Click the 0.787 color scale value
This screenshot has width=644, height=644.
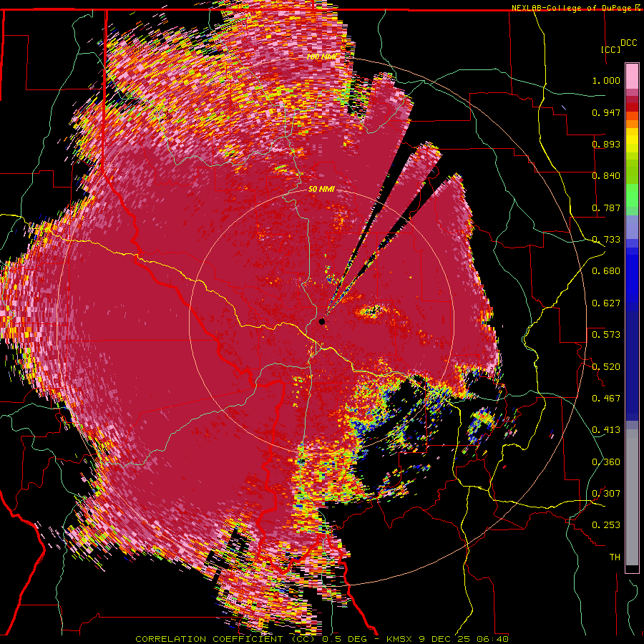(606, 208)
